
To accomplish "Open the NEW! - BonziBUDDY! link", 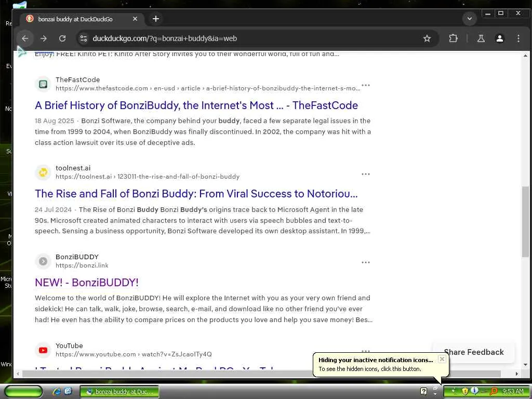I will (x=87, y=282).
